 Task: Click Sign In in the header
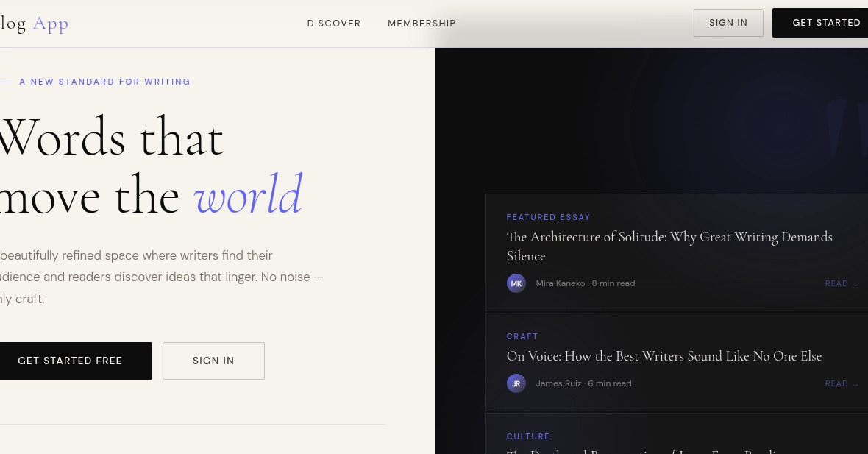click(x=728, y=23)
